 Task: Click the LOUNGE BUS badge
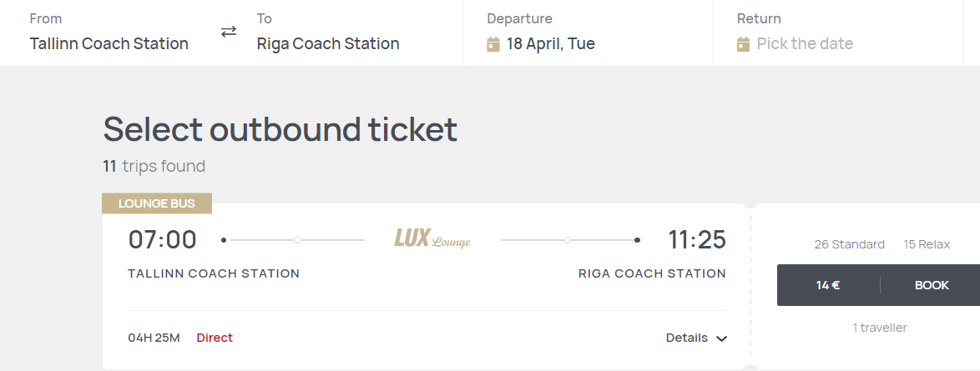[x=157, y=203]
